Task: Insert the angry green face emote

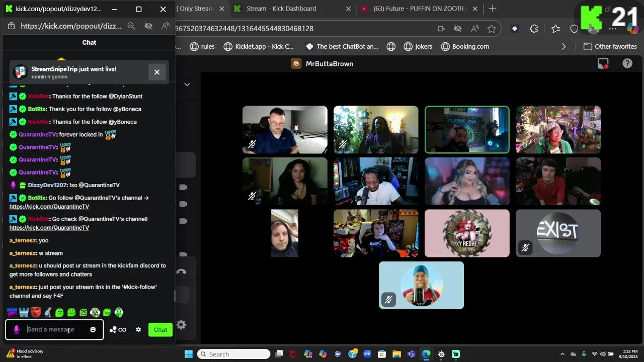Action: [x=83, y=312]
